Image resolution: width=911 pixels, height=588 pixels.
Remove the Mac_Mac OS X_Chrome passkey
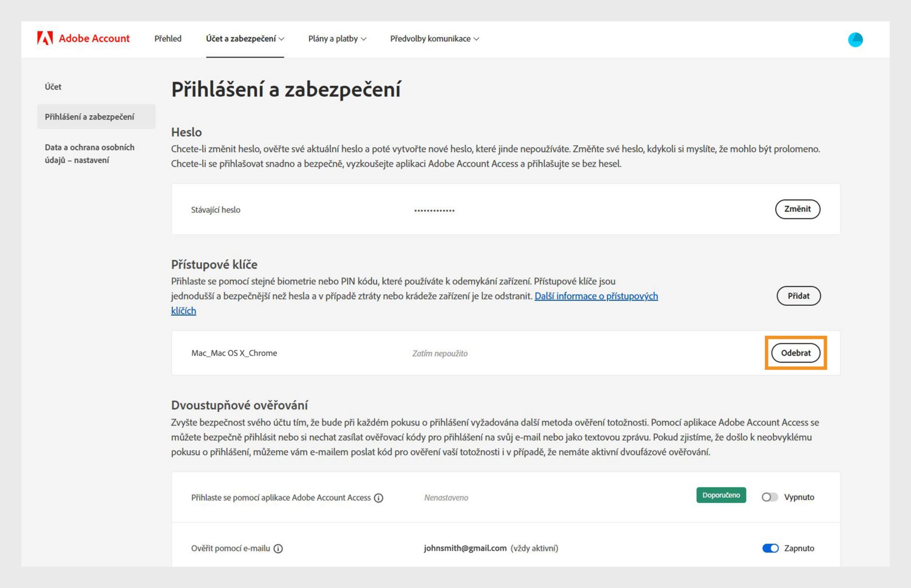point(796,353)
